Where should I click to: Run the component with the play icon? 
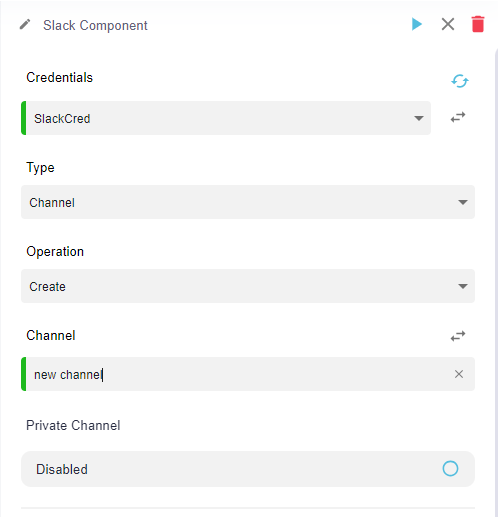coord(417,24)
